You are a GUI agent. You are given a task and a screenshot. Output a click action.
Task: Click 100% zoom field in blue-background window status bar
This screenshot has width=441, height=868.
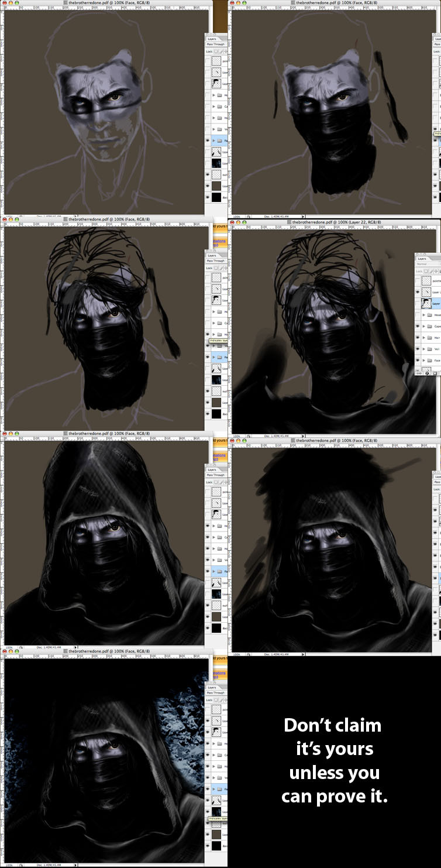(x=9, y=865)
